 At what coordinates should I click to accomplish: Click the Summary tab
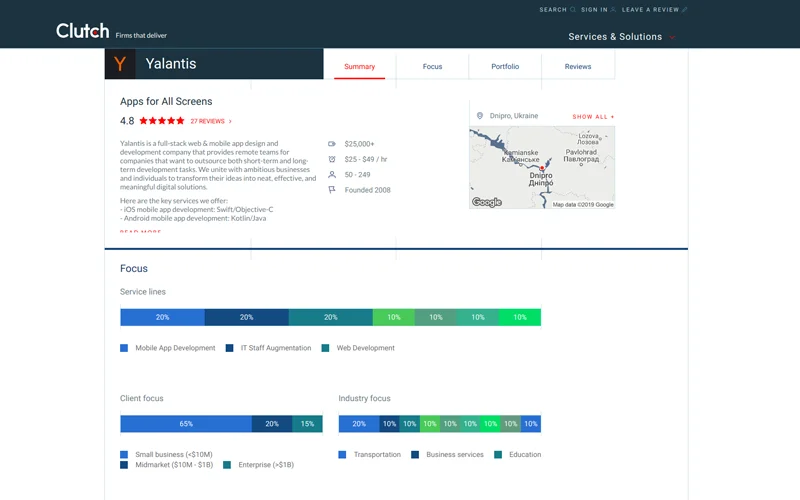359,67
